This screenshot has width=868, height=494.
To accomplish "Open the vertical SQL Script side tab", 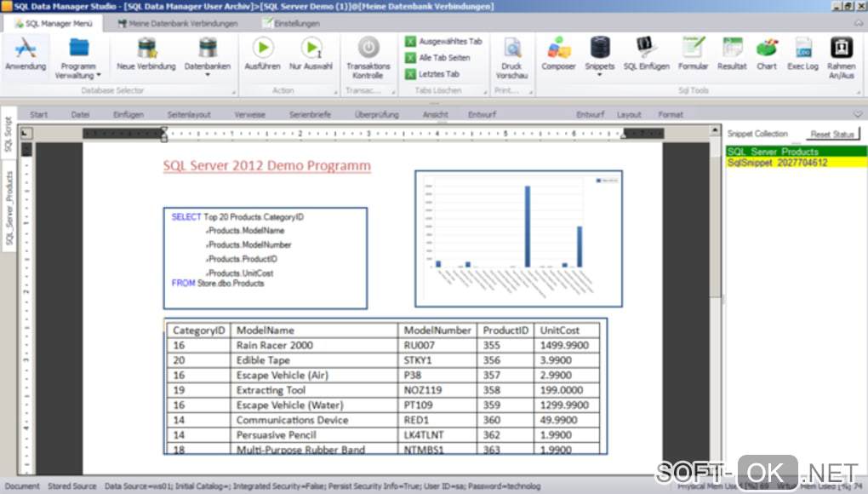I will (x=9, y=135).
